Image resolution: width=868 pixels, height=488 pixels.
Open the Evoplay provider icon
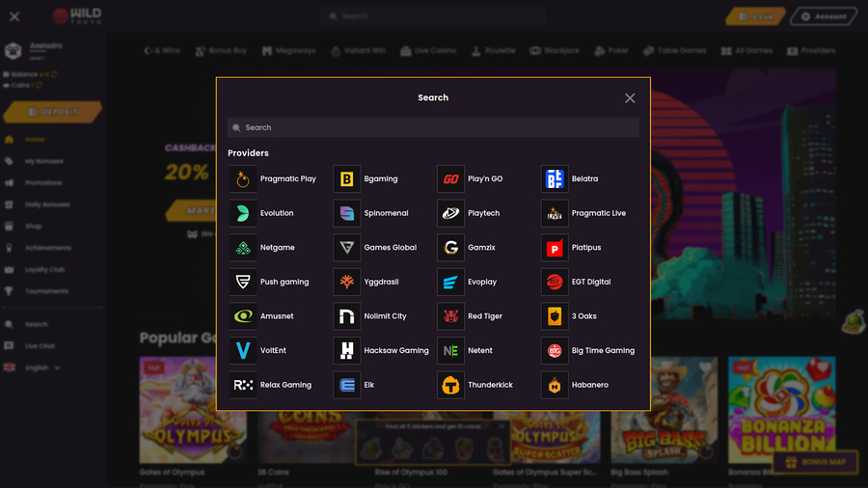[x=450, y=282]
